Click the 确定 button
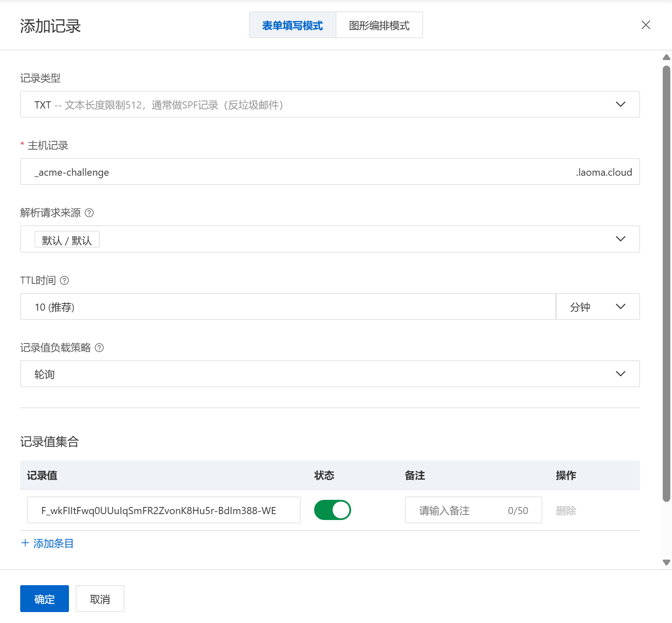Image resolution: width=672 pixels, height=623 pixels. (x=45, y=599)
